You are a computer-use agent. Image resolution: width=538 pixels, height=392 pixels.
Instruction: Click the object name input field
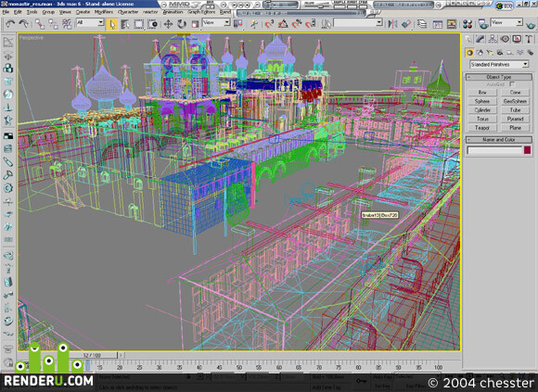pyautogui.click(x=494, y=150)
